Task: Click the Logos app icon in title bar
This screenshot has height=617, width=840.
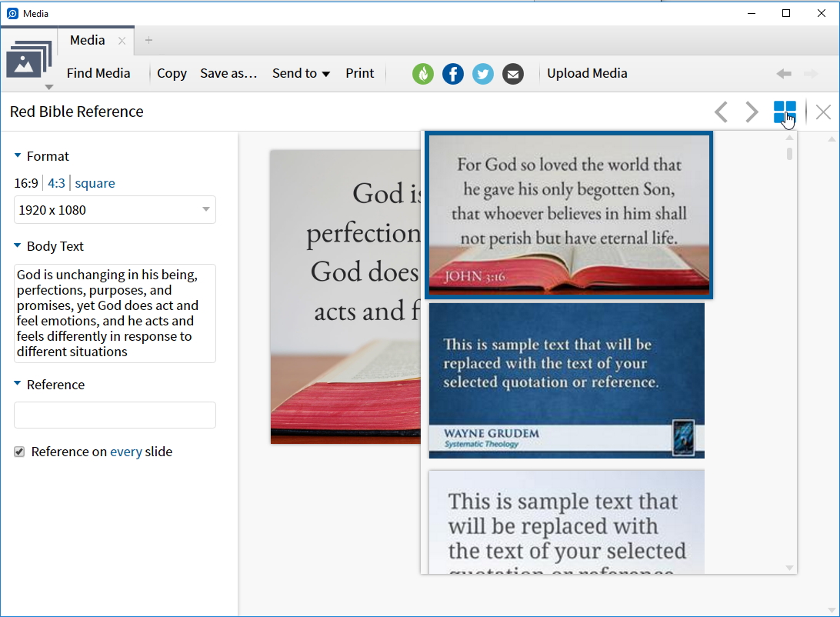Action: (12, 13)
